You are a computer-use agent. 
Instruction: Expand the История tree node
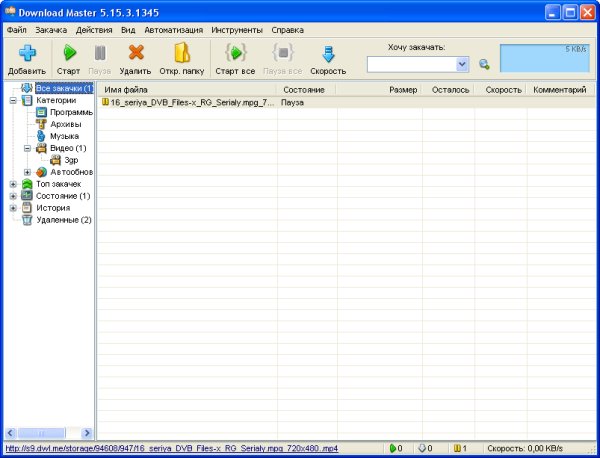pyautogui.click(x=13, y=208)
